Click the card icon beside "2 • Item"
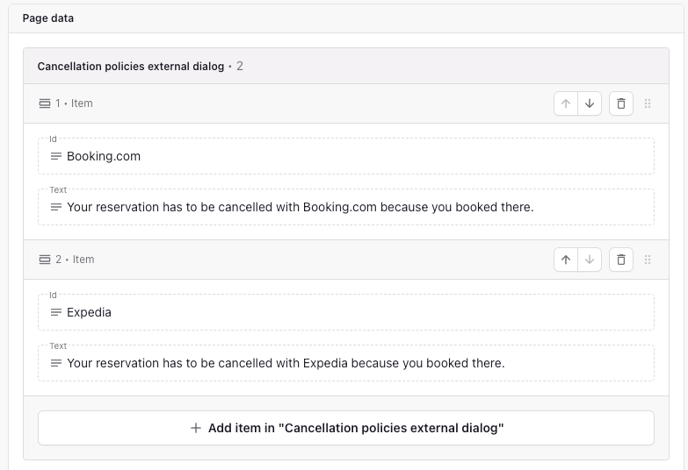Screen dimensions: 688x470 (44, 259)
